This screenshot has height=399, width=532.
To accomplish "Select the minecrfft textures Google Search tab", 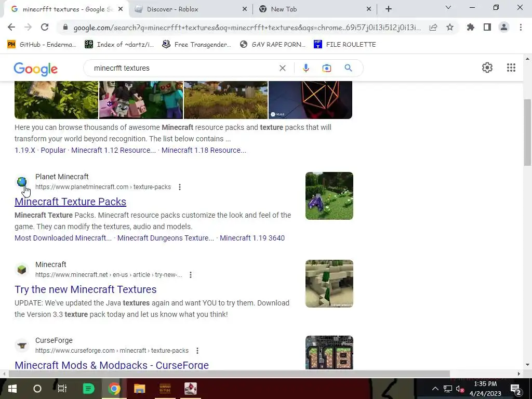I will [x=66, y=9].
